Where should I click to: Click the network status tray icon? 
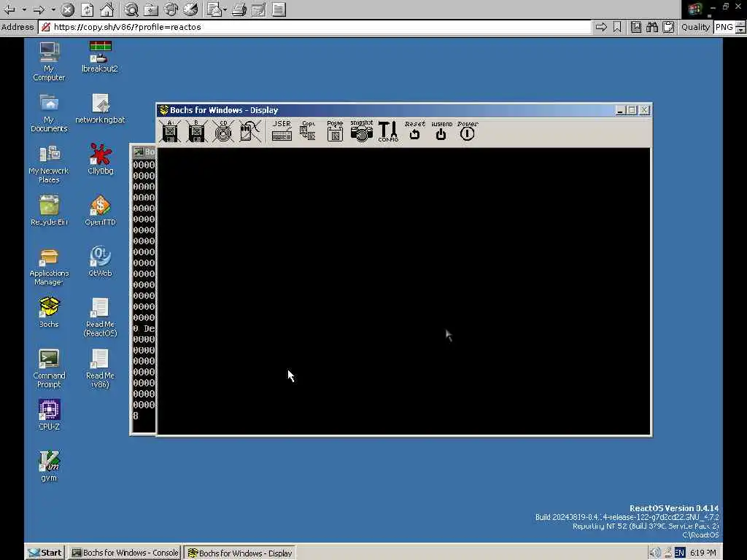click(x=668, y=553)
